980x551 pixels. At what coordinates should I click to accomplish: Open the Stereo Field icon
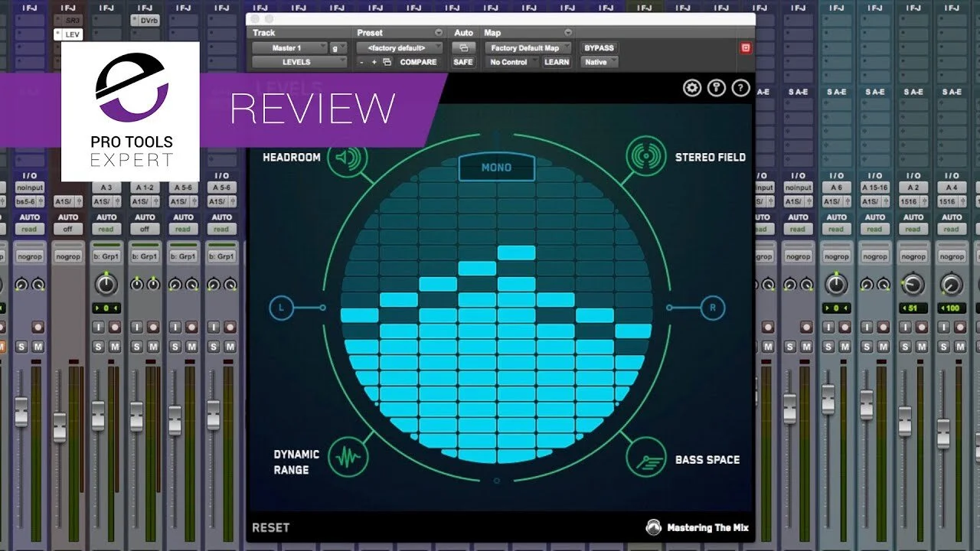645,156
